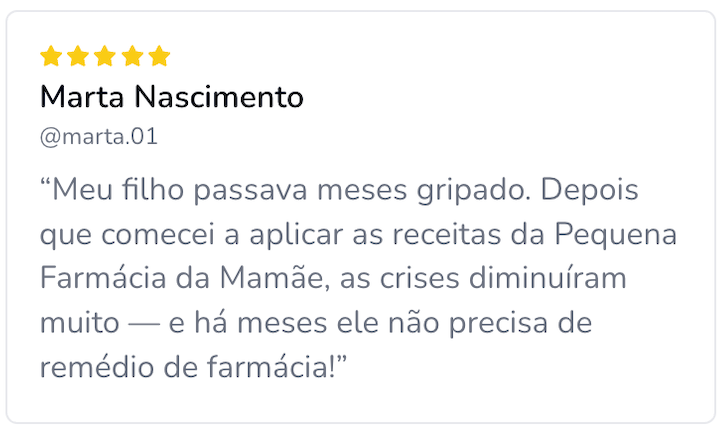
Task: Open the @marta.01 handle
Action: click(98, 137)
